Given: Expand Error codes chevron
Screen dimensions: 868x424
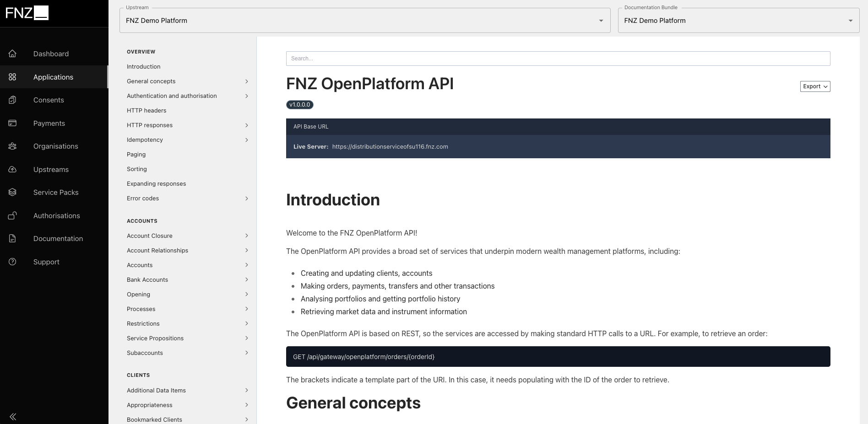Looking at the screenshot, I should 246,198.
